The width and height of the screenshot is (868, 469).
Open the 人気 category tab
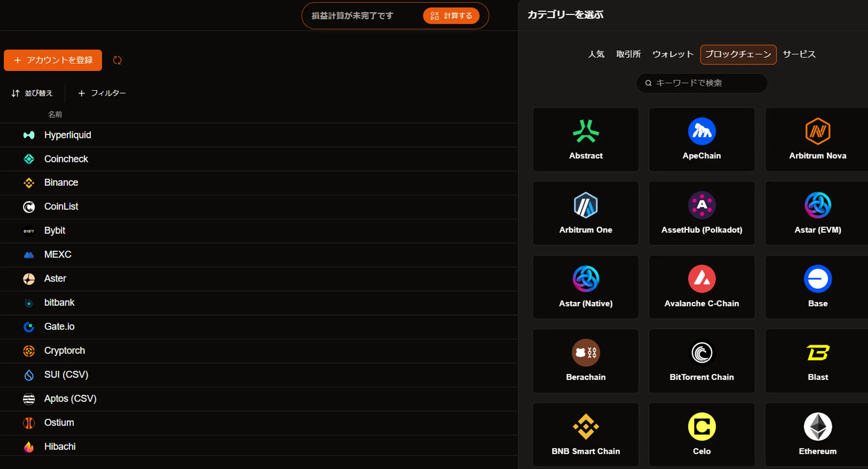(597, 54)
